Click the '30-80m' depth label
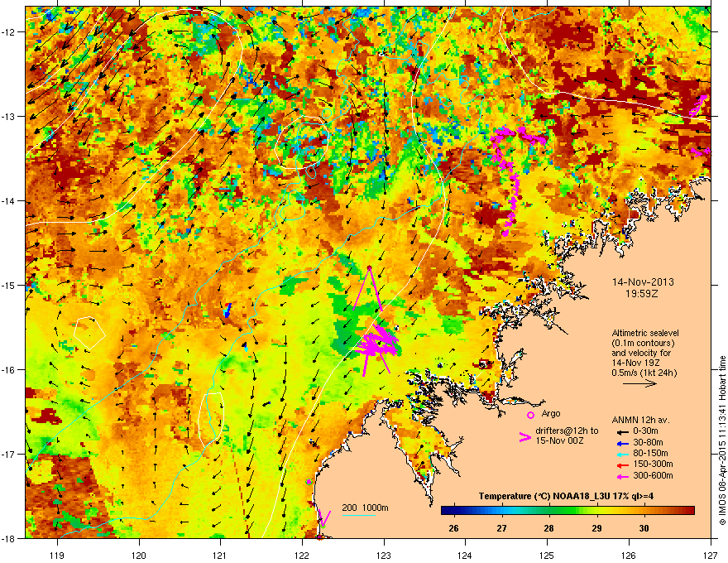728x563 pixels. coord(648,442)
